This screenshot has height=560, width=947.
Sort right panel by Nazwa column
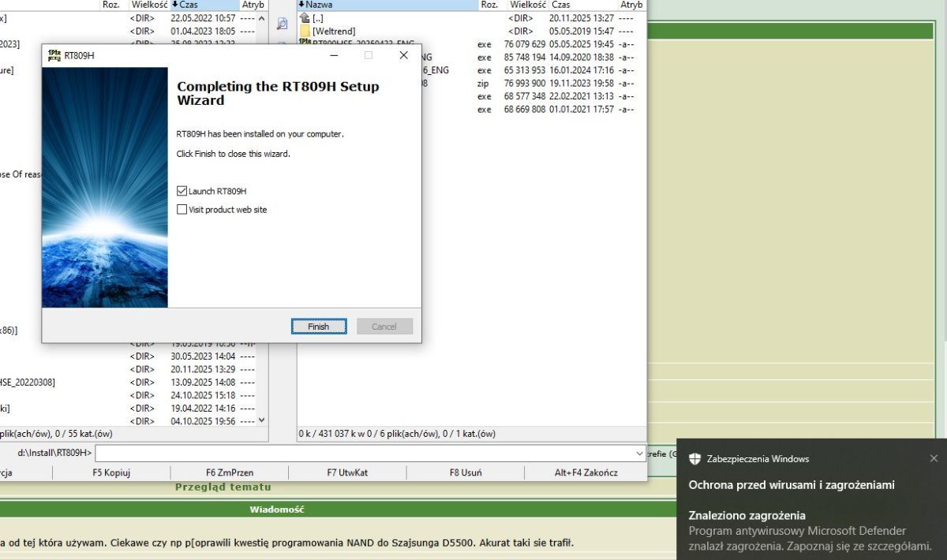(x=387, y=5)
